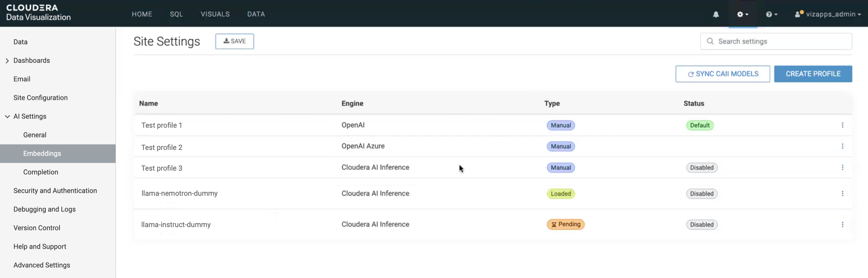Open actions menu for llama-nemotron-dummy
The width and height of the screenshot is (868, 278).
(842, 194)
